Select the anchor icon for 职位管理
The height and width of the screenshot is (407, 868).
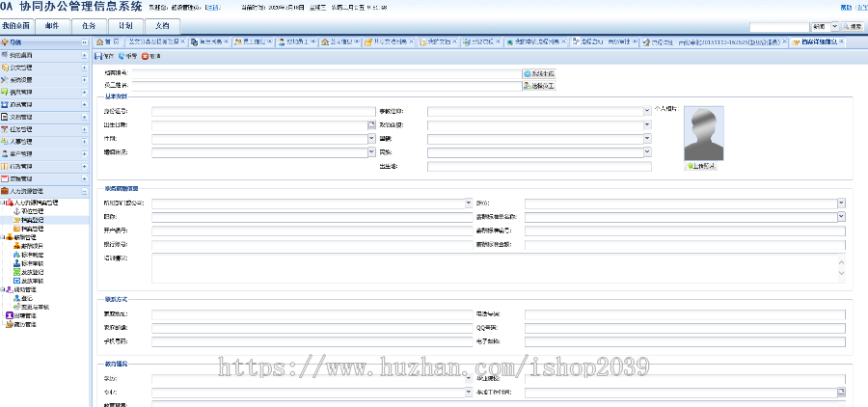[16, 211]
